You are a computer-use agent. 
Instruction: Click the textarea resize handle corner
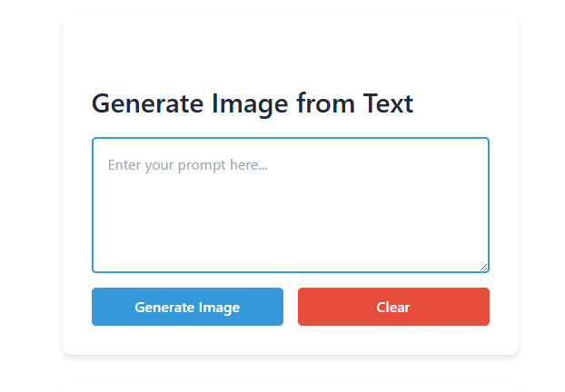[x=484, y=267]
